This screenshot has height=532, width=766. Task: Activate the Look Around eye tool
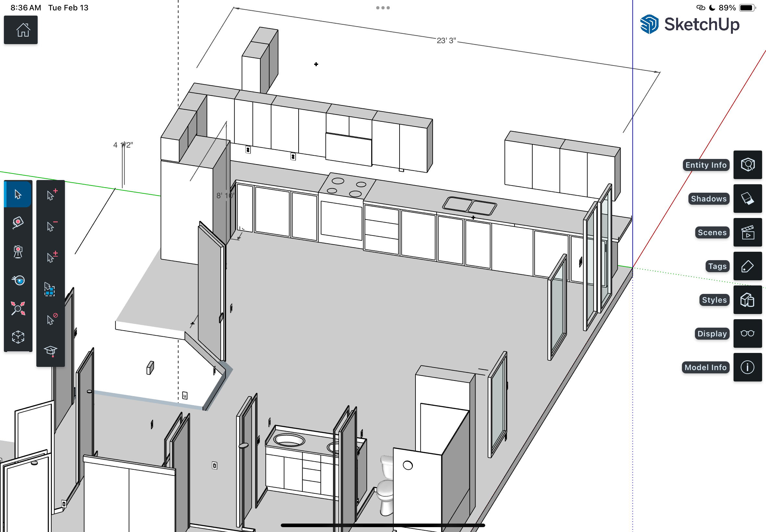click(x=18, y=280)
